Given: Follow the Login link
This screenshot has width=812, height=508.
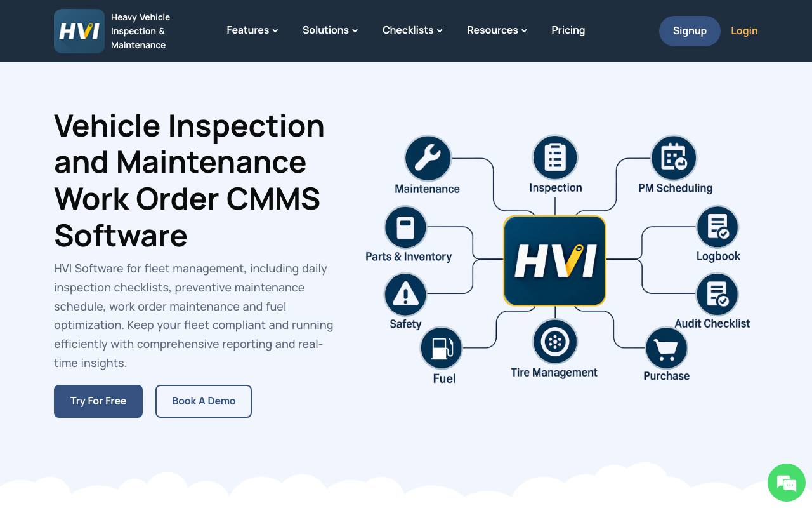Looking at the screenshot, I should [x=744, y=31].
